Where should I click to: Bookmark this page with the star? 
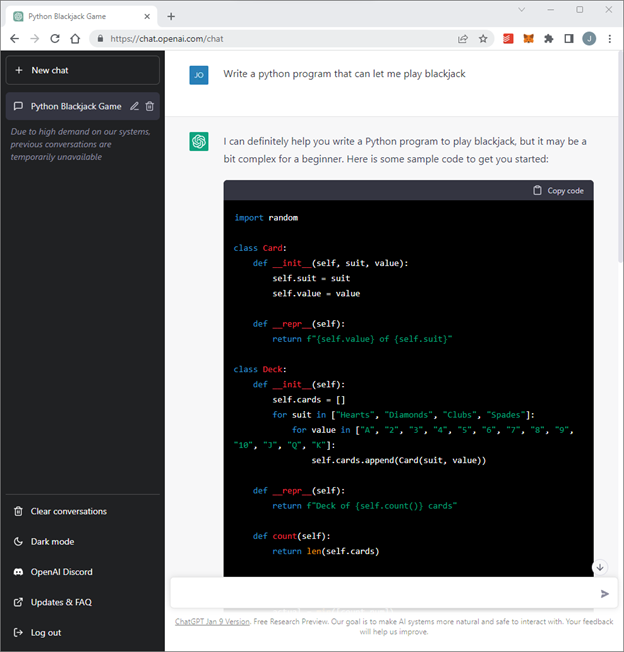pyautogui.click(x=483, y=39)
